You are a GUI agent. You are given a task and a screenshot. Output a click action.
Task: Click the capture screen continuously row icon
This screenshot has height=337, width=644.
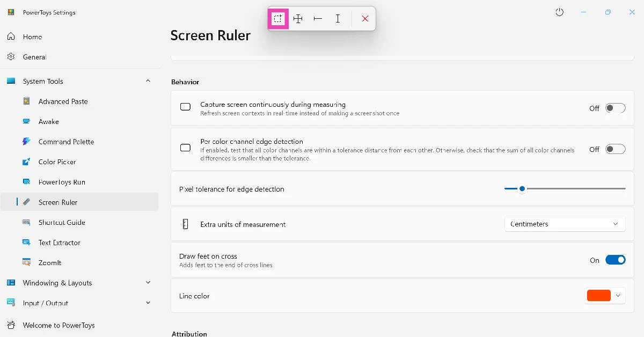point(185,107)
